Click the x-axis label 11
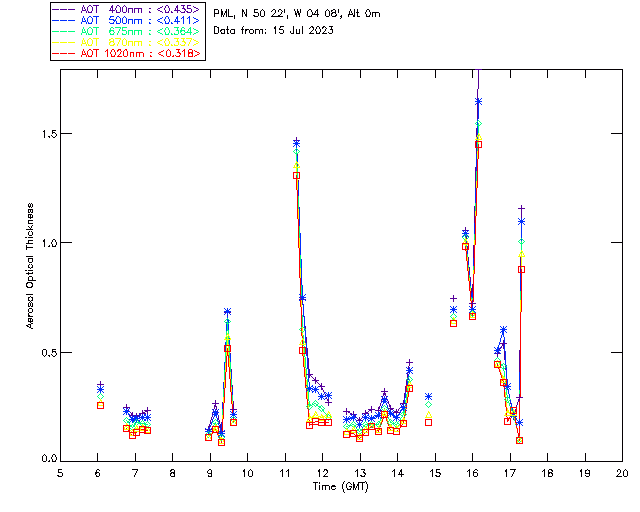Screen dimensions: 640x512 pyautogui.click(x=285, y=473)
